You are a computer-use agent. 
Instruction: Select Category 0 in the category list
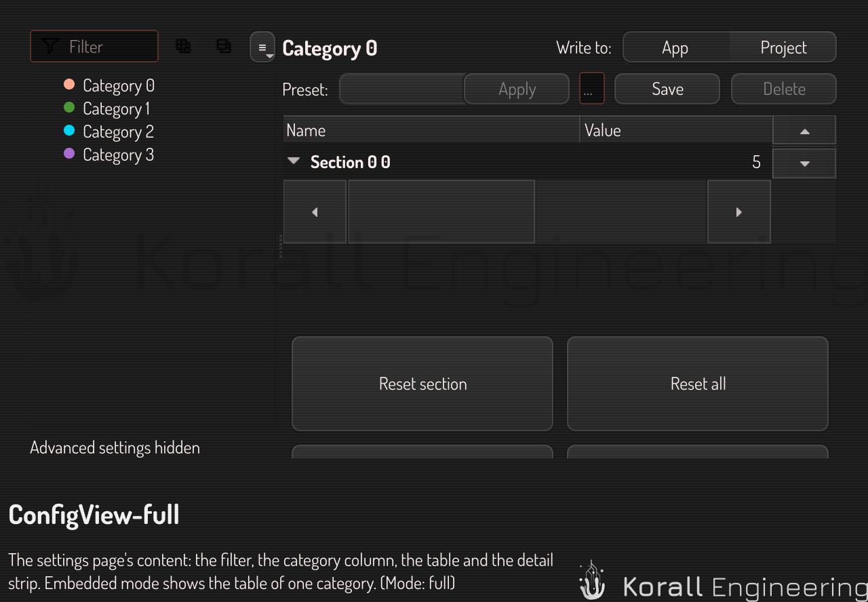[119, 85]
